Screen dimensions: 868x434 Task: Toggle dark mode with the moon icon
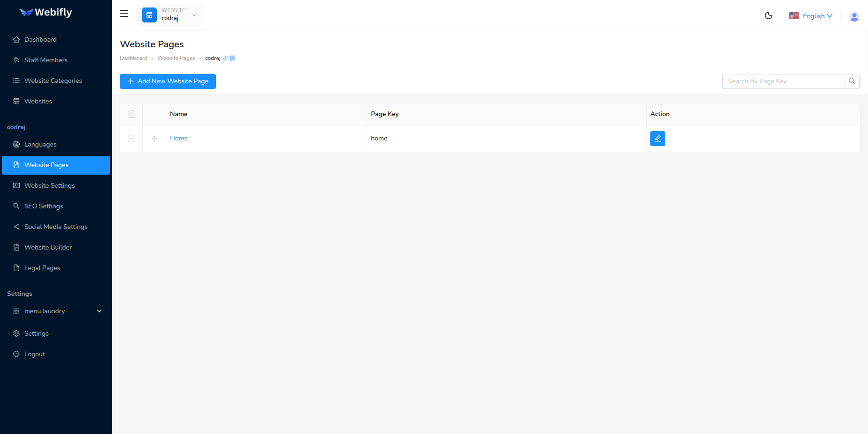click(x=768, y=15)
